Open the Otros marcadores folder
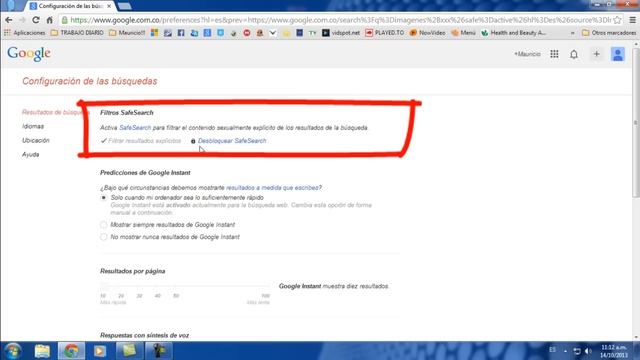640x360 pixels. (x=609, y=33)
